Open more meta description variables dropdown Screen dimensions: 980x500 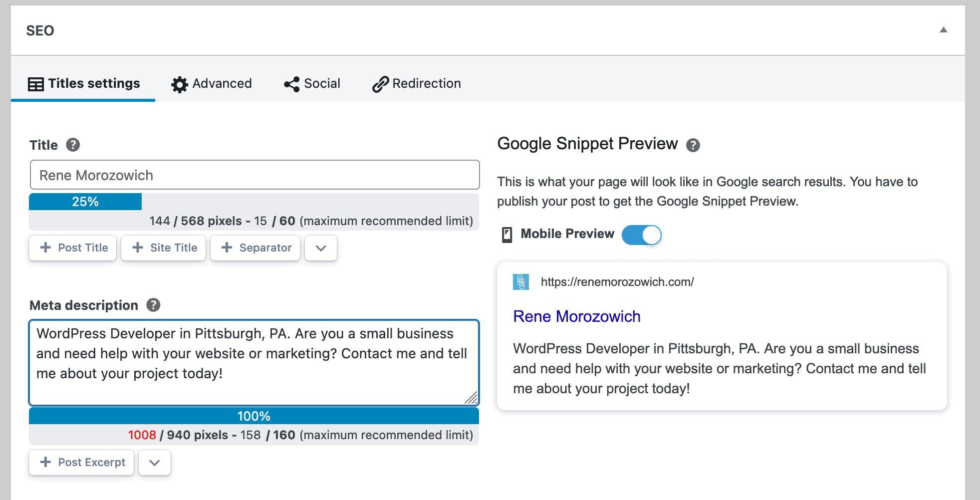pos(155,463)
